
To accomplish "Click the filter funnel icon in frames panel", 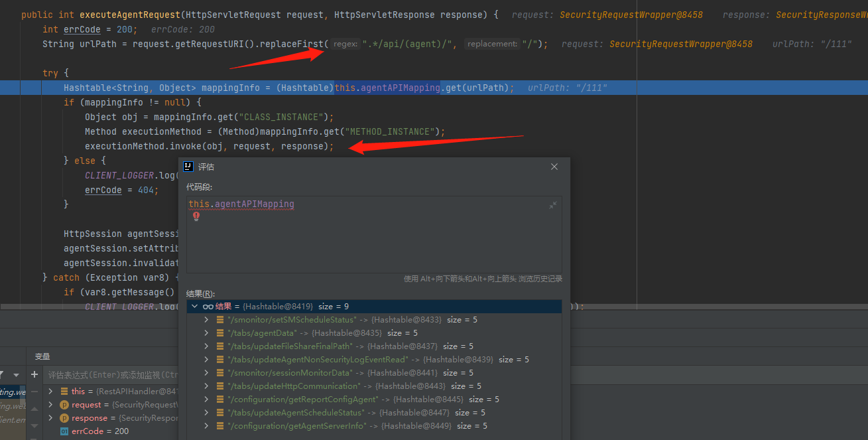I will [2, 375].
